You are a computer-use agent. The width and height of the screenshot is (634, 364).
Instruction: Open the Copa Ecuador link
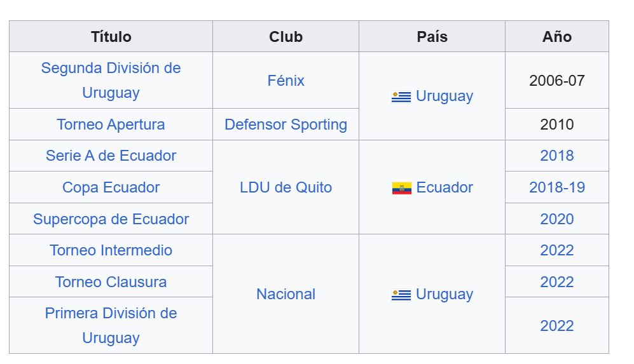[111, 187]
